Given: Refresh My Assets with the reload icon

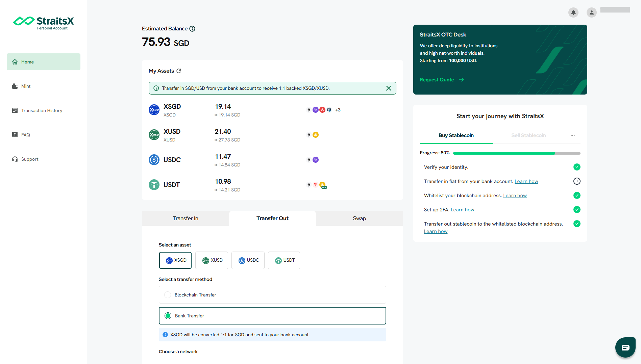Looking at the screenshot, I should [179, 71].
